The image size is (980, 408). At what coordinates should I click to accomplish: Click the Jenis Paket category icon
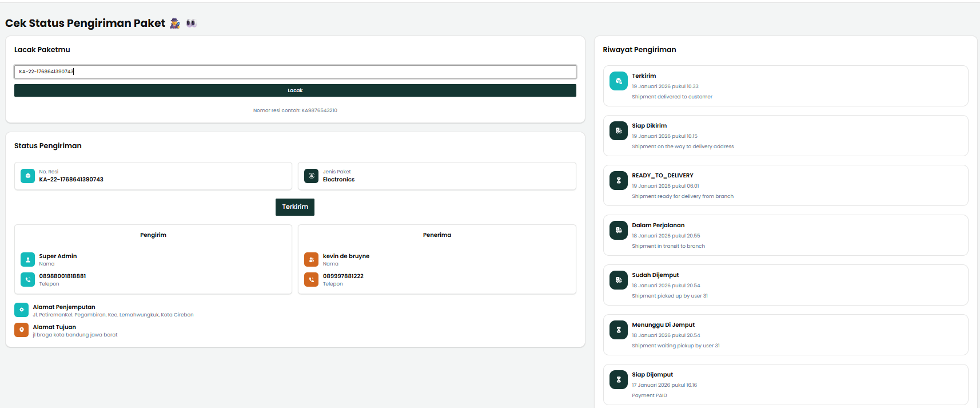tap(311, 176)
